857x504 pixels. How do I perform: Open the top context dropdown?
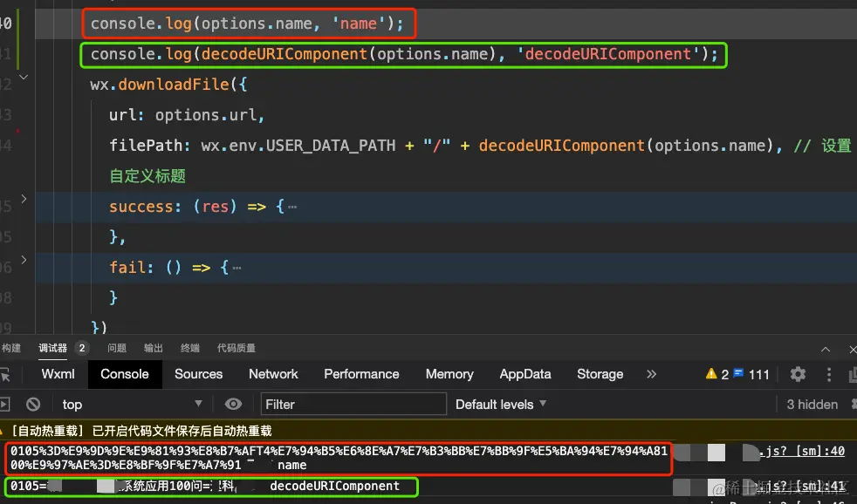click(132, 404)
